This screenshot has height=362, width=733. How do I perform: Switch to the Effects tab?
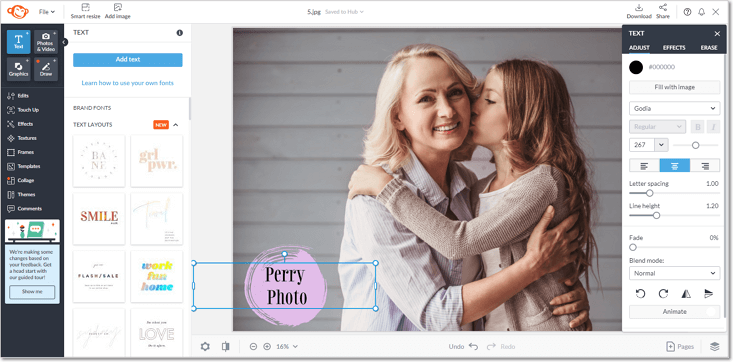click(x=674, y=48)
